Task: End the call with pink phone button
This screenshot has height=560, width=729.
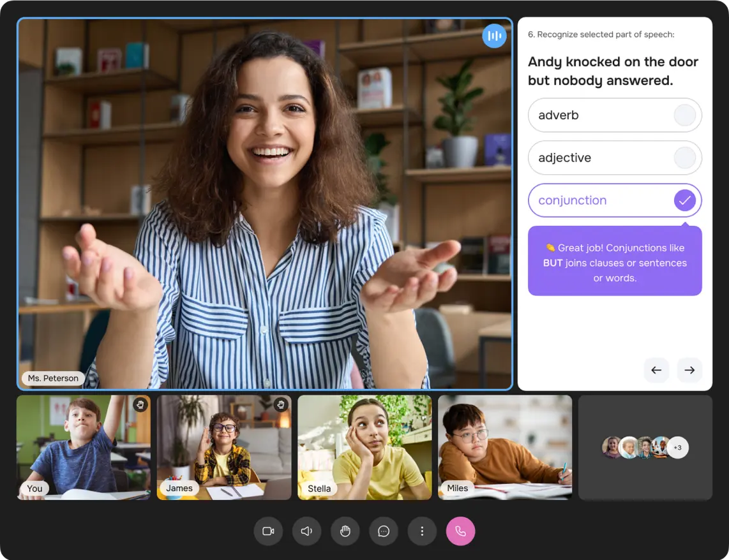Action: 460,531
